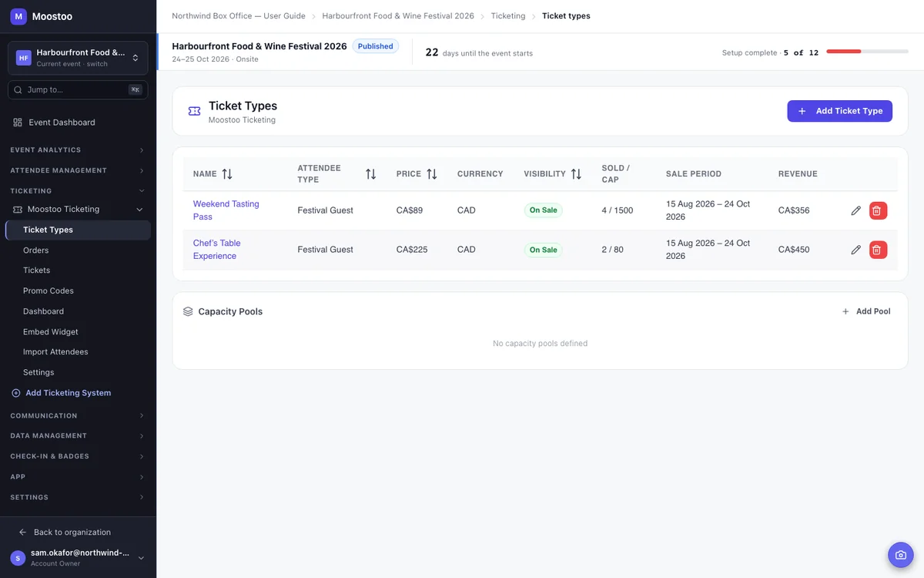Open Import Attendees in the sidebar
Screen dimensions: 924x578
pyautogui.click(x=78, y=352)
